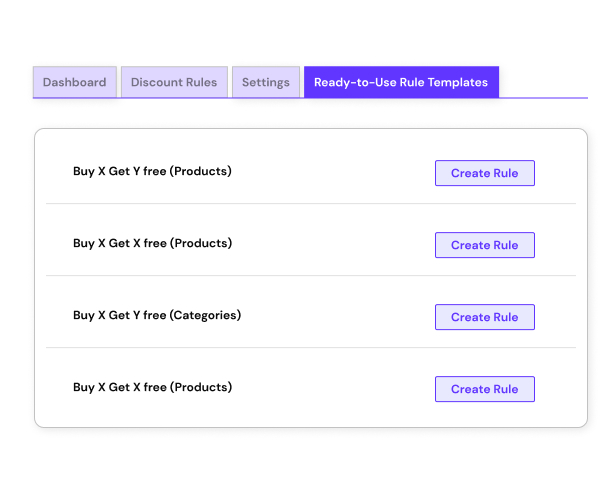Create Rule for Buy X Get Y free (Products)
Viewport: 610px width, 500px height.
point(485,173)
